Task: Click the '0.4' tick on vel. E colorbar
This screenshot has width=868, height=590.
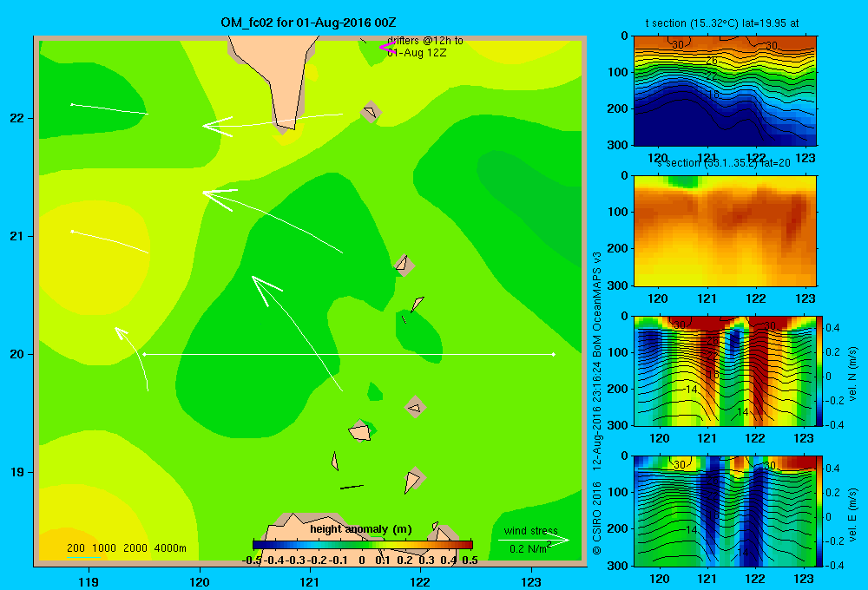Action: click(x=832, y=469)
